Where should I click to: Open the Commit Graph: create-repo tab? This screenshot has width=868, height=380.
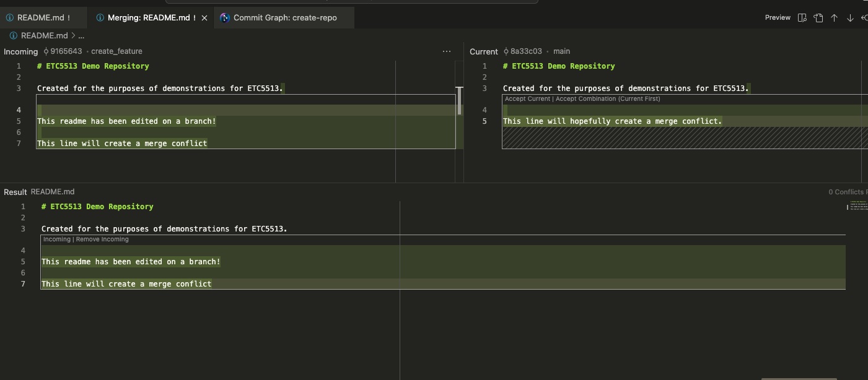[x=285, y=18]
